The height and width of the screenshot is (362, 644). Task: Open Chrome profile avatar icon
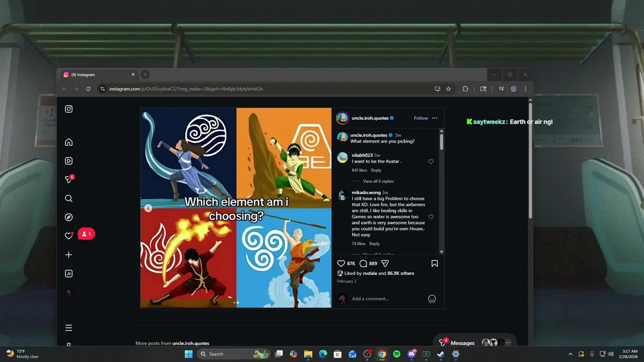click(x=513, y=89)
